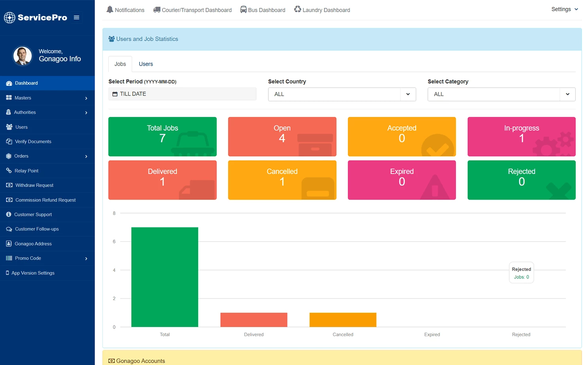Open Verify Documents from the sidebar
This screenshot has height=365, width=588.
click(33, 141)
